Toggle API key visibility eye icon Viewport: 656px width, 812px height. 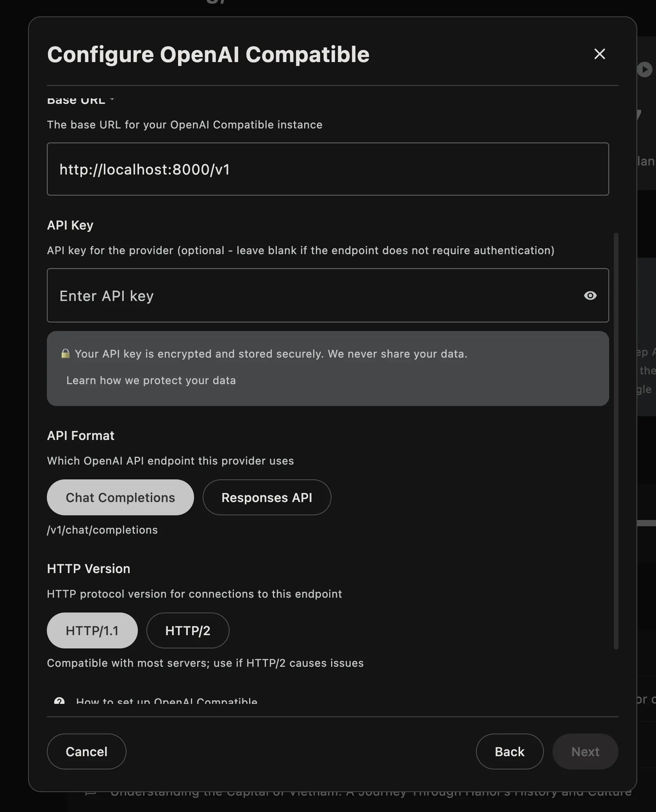[x=590, y=296]
